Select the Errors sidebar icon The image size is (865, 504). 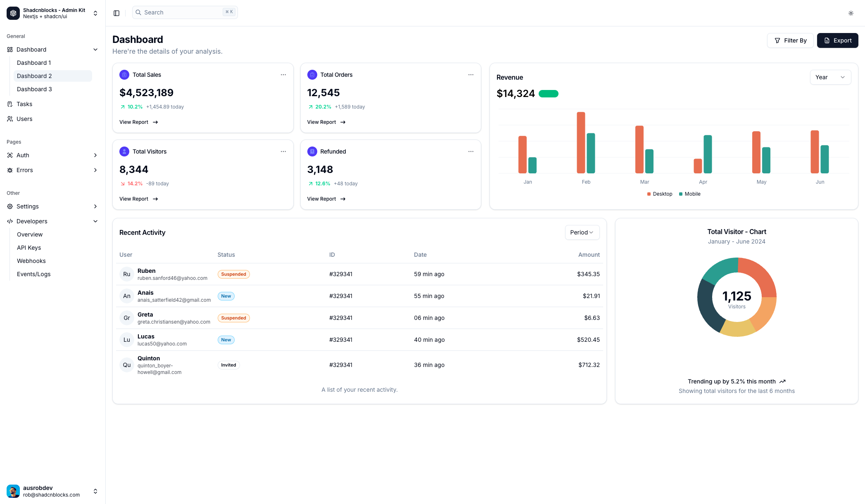coord(10,170)
